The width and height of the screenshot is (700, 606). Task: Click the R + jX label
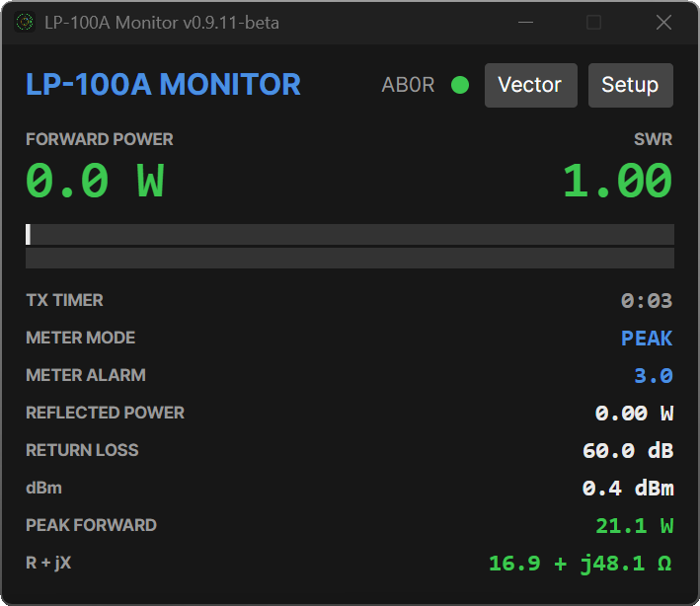(x=48, y=564)
